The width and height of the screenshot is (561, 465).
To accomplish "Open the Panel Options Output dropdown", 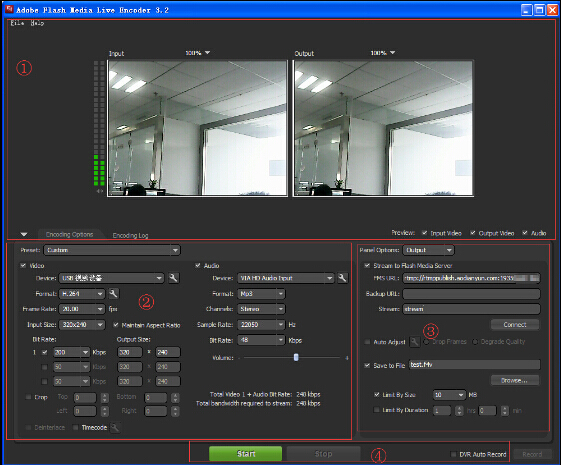I will (429, 250).
